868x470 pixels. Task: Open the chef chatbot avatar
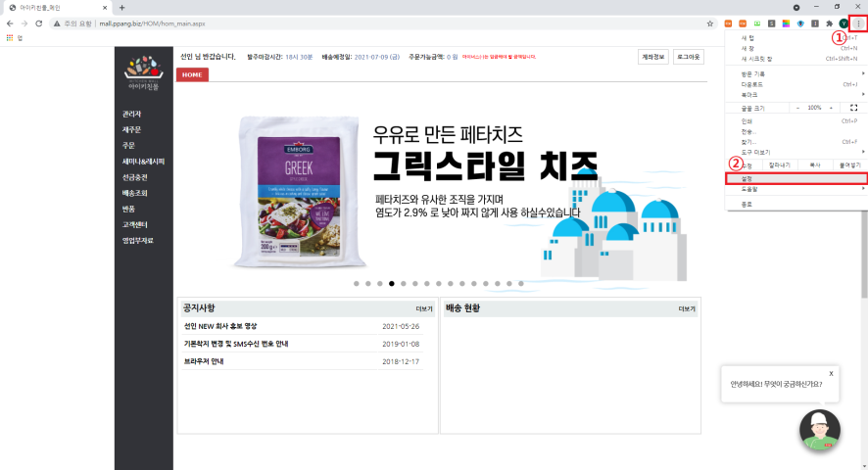pos(820,430)
